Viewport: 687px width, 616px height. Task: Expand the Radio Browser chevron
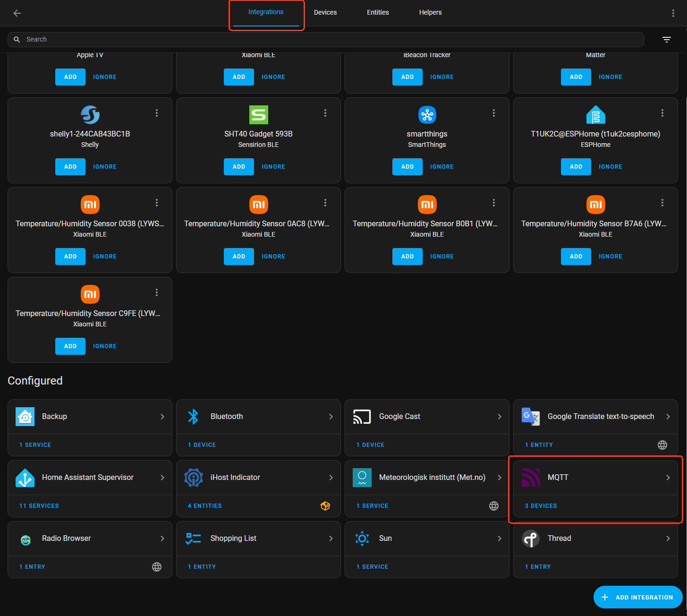pyautogui.click(x=162, y=539)
